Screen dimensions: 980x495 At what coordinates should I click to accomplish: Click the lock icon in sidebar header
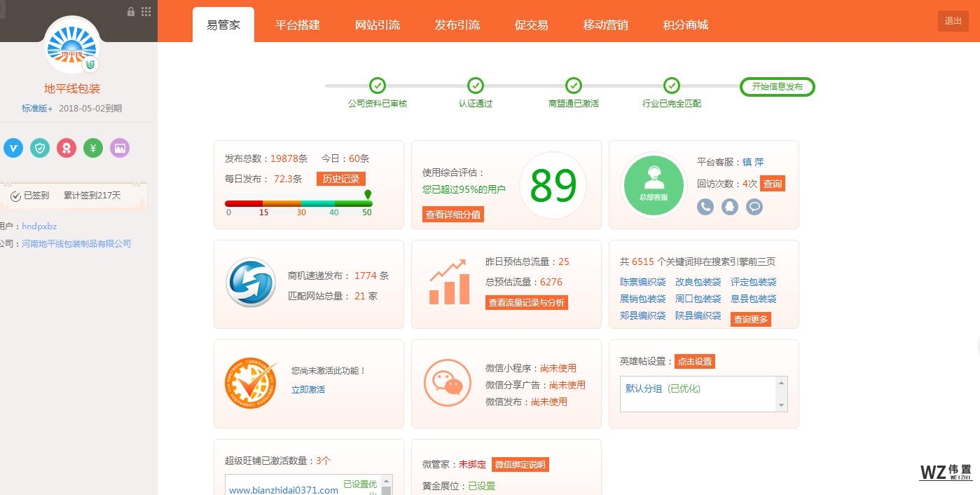click(x=131, y=11)
